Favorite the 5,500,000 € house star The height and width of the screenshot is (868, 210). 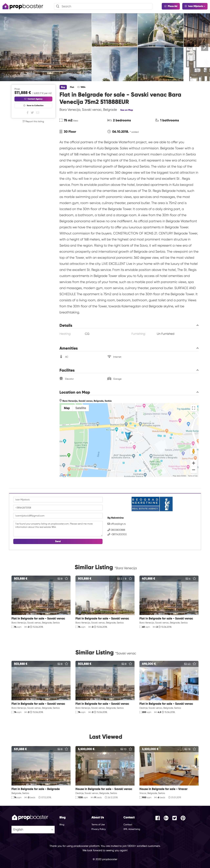coord(131,749)
